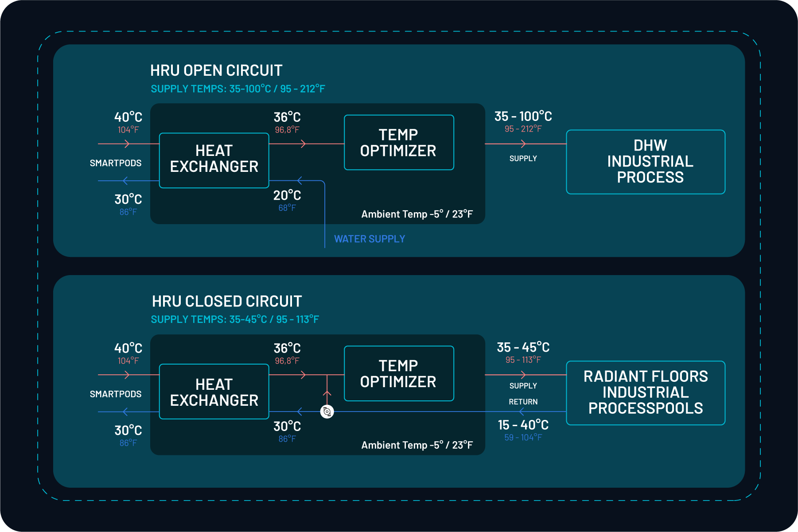Click the '20°C' water inlet temperature
The width and height of the screenshot is (798, 532).
[x=287, y=195]
